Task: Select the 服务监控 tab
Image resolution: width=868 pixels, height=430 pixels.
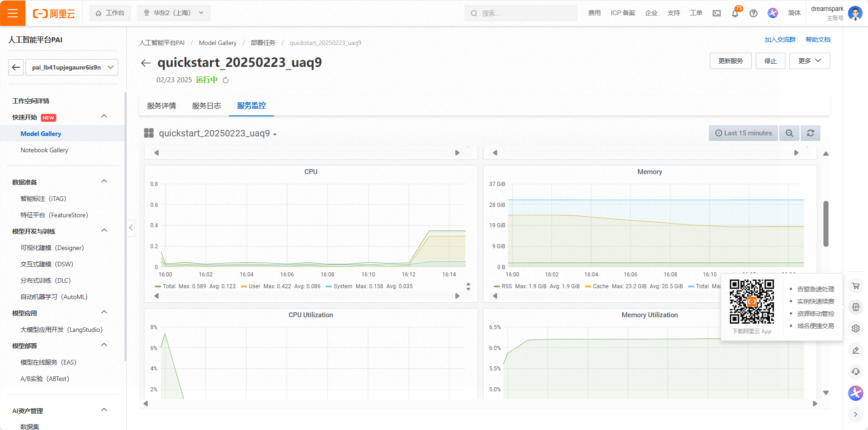Action: click(x=251, y=106)
